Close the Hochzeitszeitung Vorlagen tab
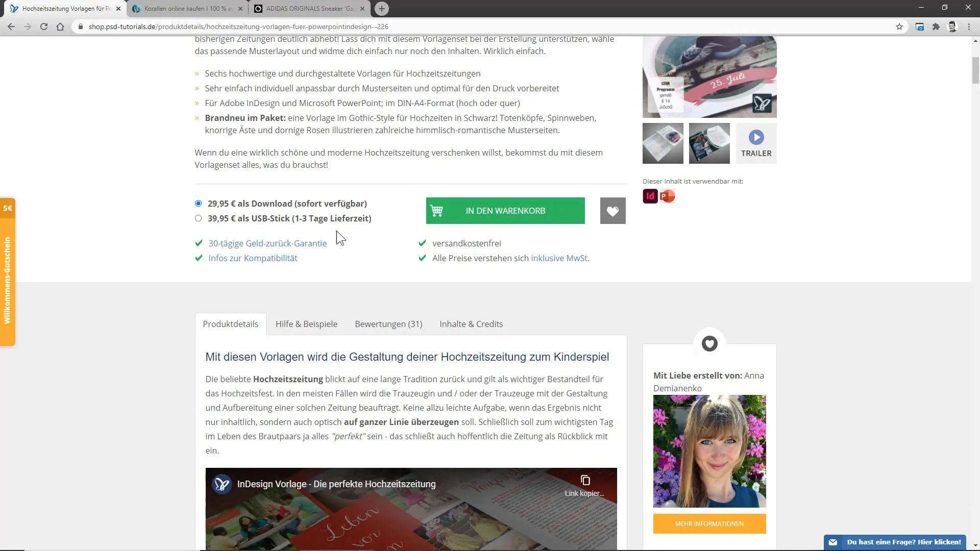 (118, 9)
